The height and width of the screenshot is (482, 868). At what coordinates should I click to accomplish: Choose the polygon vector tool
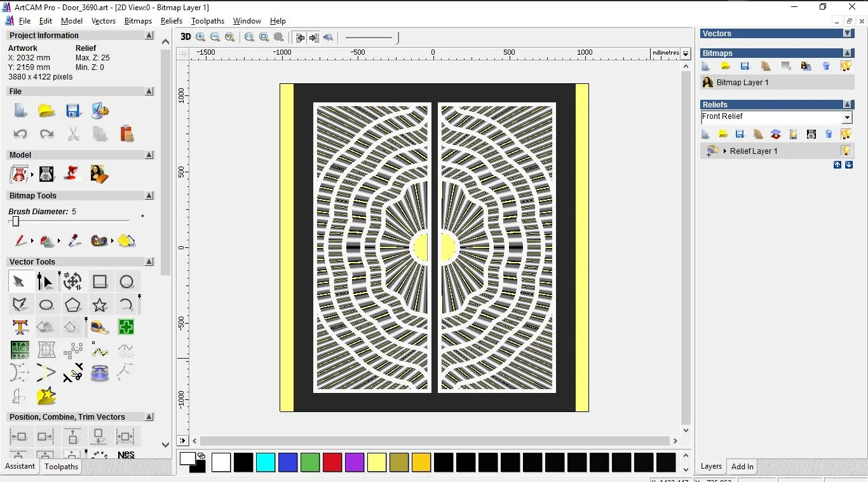tap(73, 305)
